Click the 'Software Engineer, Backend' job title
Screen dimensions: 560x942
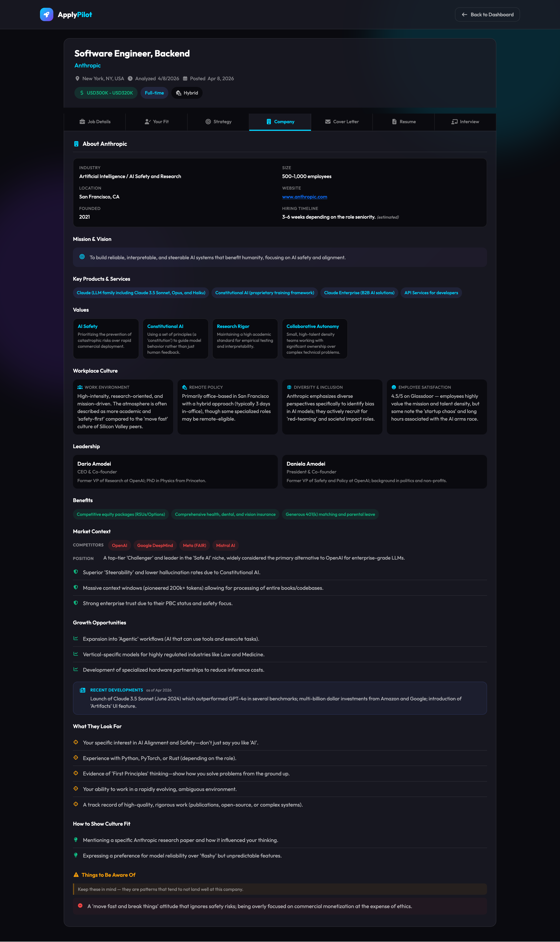coord(132,53)
